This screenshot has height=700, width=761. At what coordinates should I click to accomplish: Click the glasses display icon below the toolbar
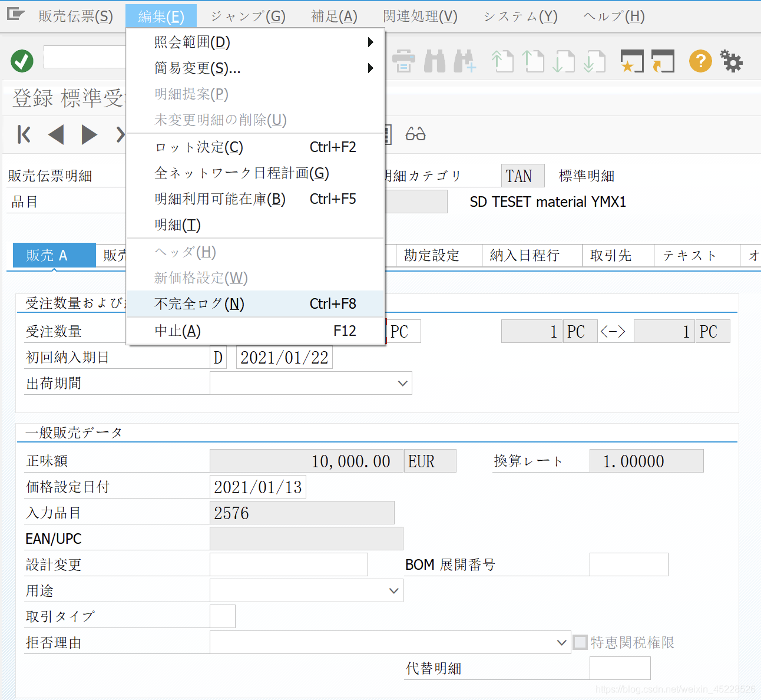(415, 134)
